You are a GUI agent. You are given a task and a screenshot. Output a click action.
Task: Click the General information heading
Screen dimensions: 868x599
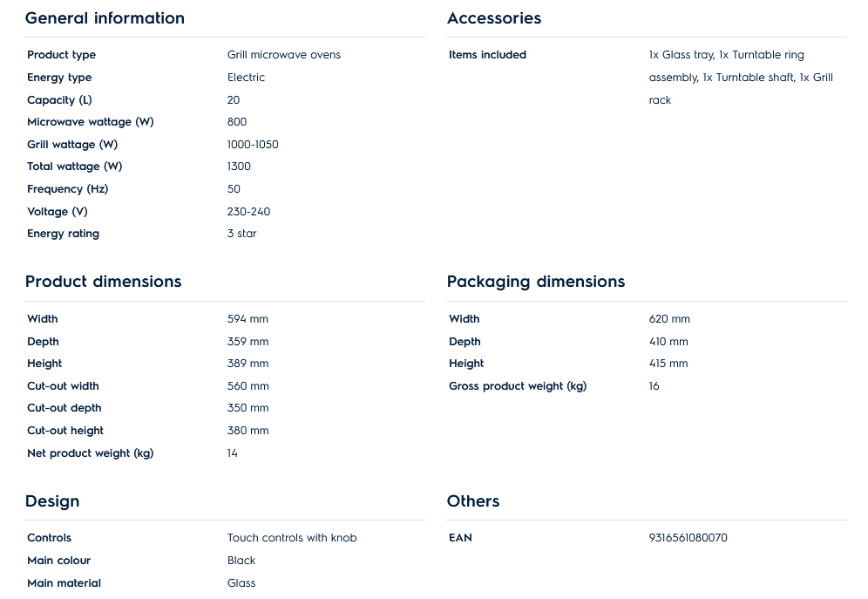tap(105, 18)
